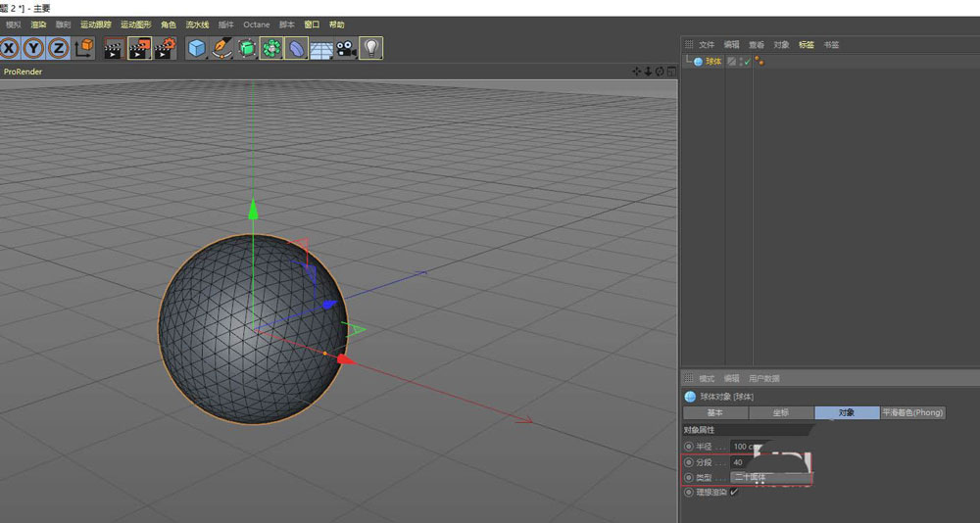
Task: Click the render to picture viewer icon
Action: pos(139,48)
